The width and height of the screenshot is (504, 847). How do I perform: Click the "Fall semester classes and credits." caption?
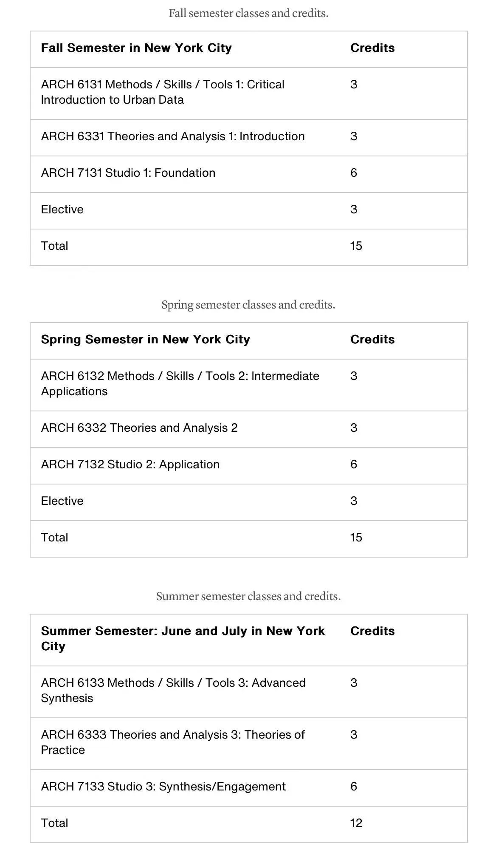tap(248, 14)
